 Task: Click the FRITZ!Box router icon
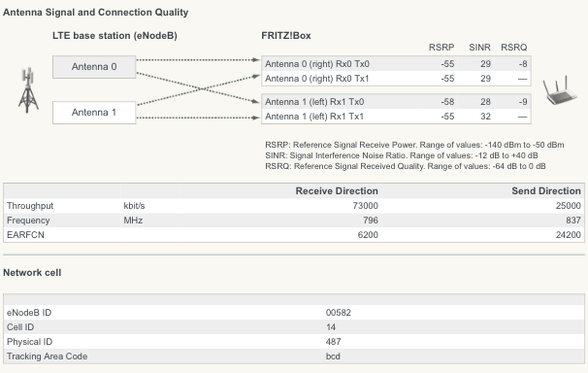pyautogui.click(x=560, y=90)
